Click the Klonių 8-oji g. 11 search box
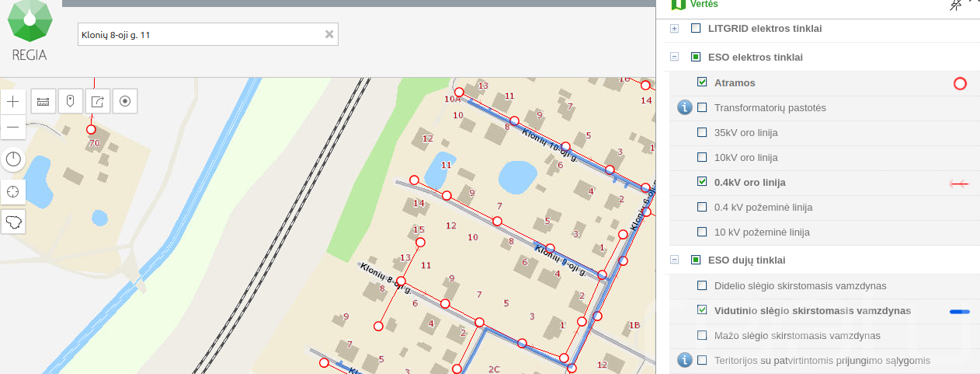The image size is (980, 374). (207, 34)
